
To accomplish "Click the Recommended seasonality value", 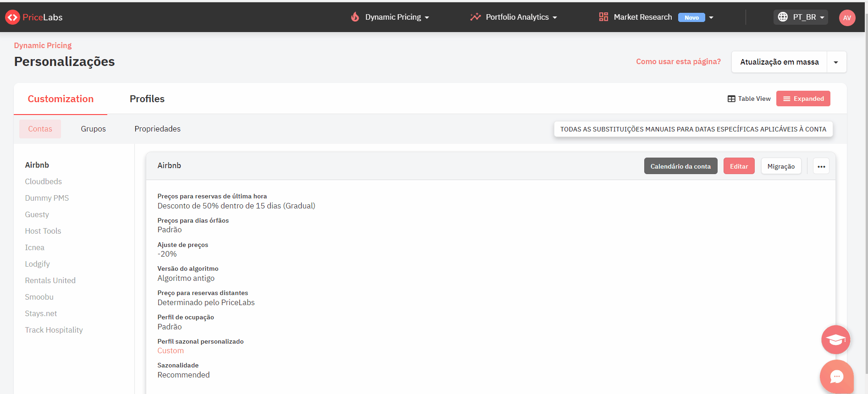I will (x=183, y=375).
